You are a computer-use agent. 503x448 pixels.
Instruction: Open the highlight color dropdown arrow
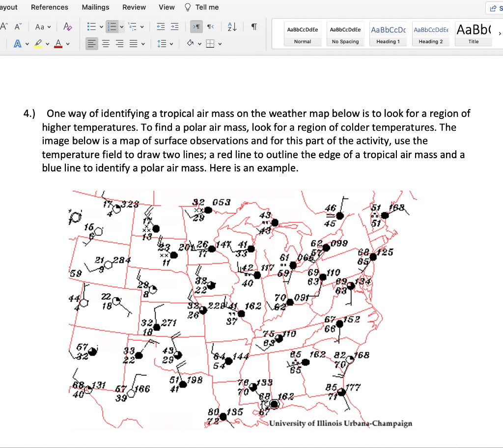(48, 44)
